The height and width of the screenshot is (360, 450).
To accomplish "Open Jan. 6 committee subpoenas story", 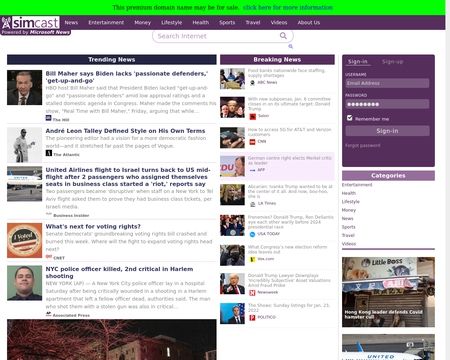I will point(289,104).
